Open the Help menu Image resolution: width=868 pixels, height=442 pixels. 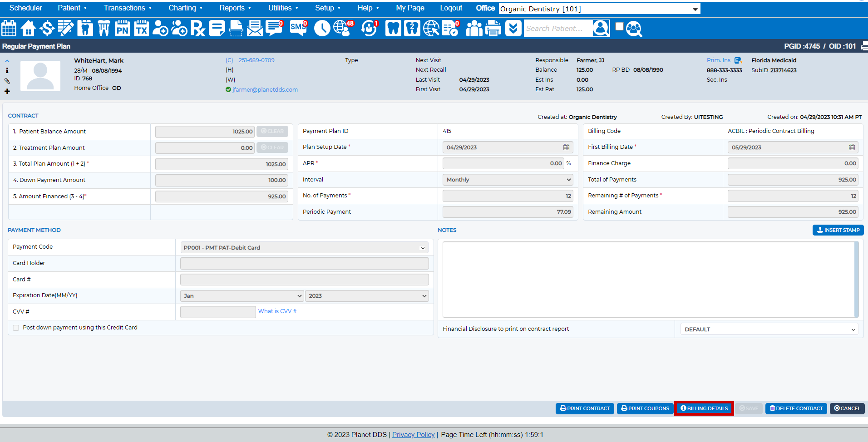(368, 8)
